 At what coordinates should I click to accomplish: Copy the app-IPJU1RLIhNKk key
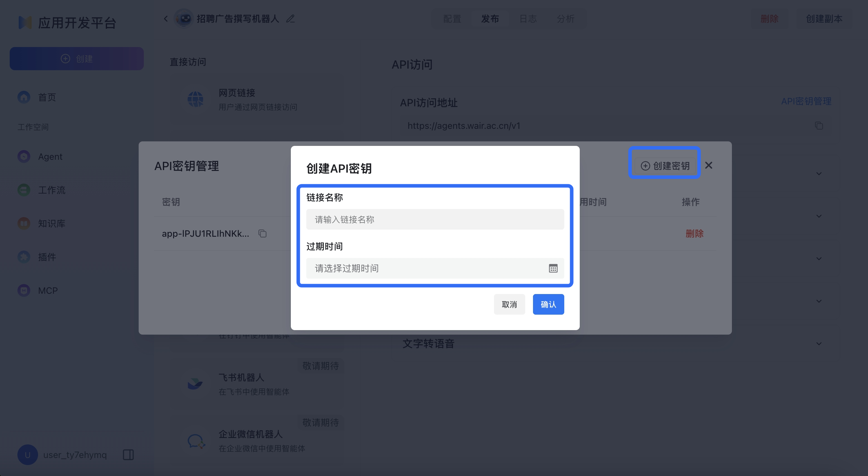tap(262, 233)
